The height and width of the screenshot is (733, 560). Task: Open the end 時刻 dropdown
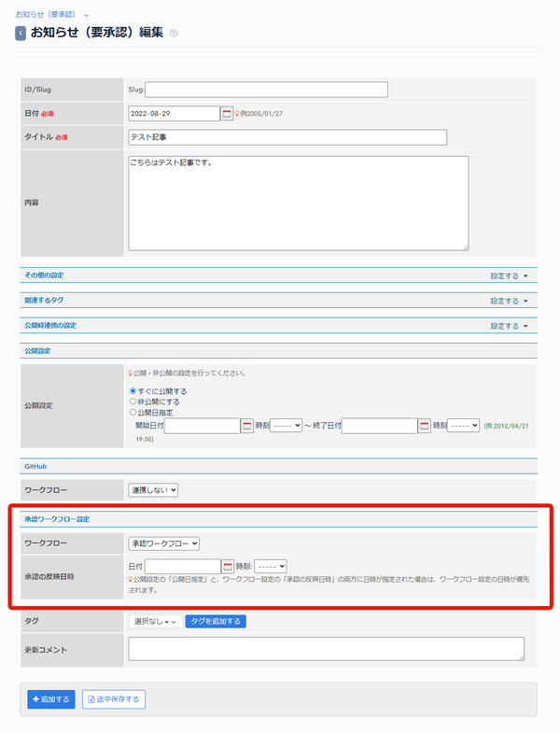pos(463,426)
